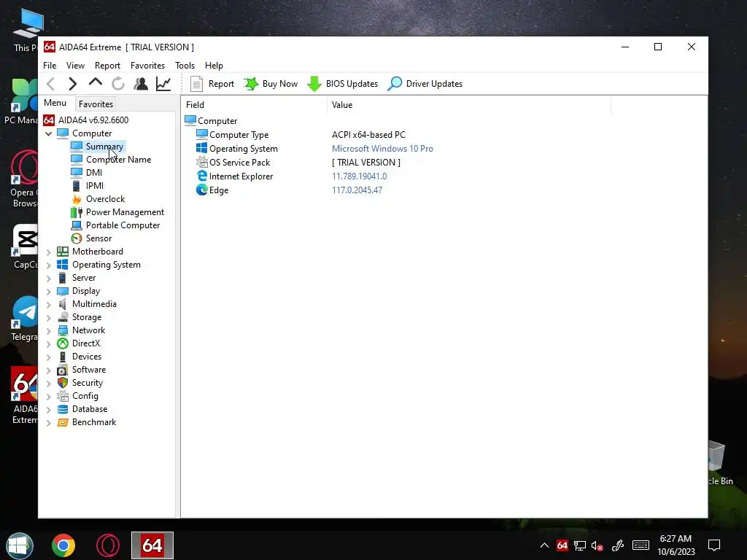Select the IPMI tree item
The image size is (747, 560).
click(x=94, y=186)
